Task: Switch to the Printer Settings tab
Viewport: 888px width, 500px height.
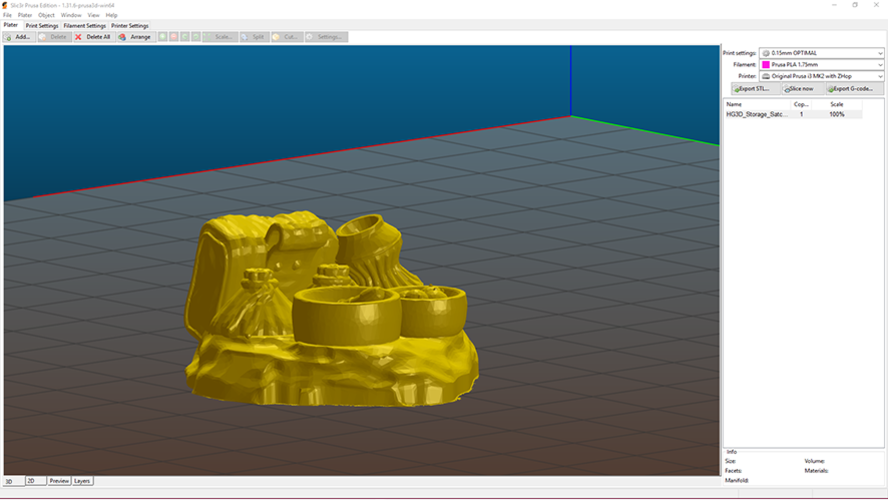Action: (130, 25)
